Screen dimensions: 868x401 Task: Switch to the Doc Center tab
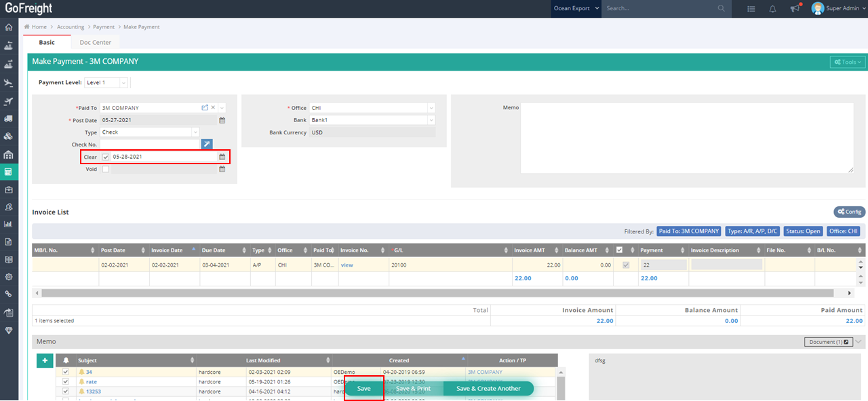coord(95,43)
